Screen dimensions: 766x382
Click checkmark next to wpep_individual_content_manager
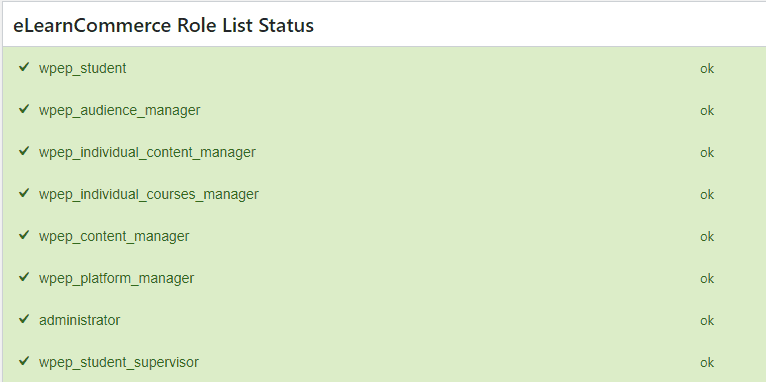coord(24,151)
